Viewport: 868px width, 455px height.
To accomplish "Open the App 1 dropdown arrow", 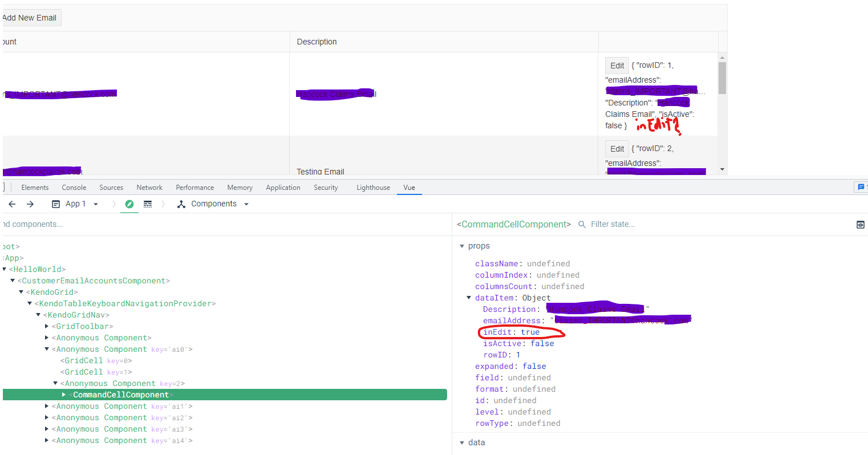I will coord(96,204).
